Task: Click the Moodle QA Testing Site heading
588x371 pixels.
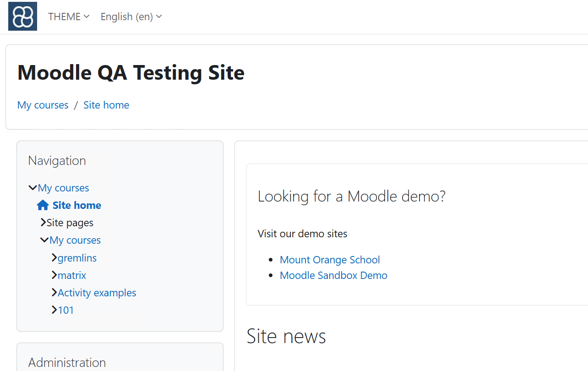Action: (131, 72)
